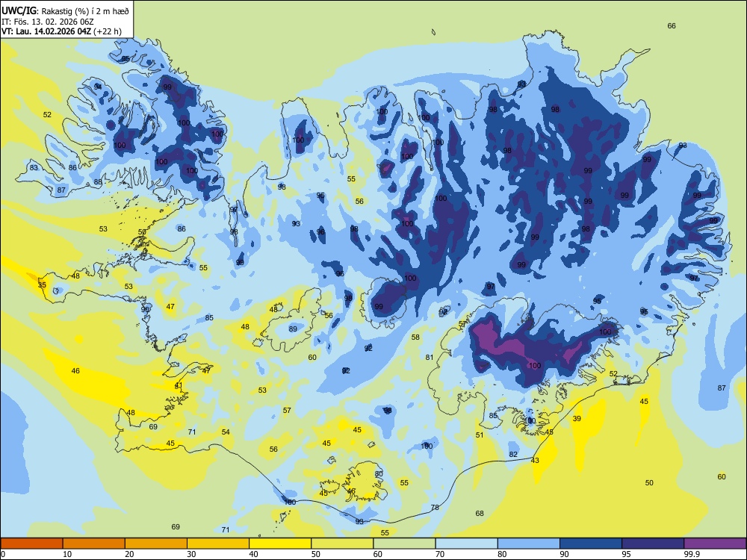Pick the 20–30 legend color segment
The image size is (747, 560).
tap(156, 544)
